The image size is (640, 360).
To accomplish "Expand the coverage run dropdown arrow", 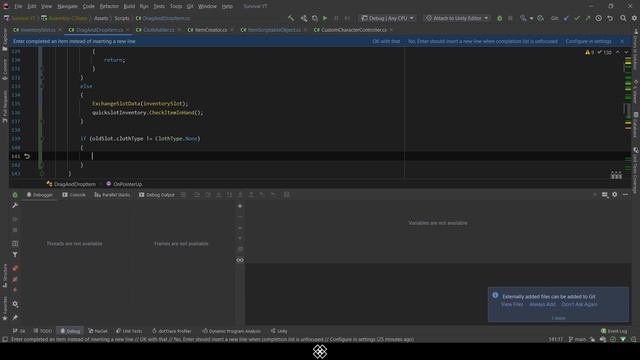I will [x=531, y=18].
